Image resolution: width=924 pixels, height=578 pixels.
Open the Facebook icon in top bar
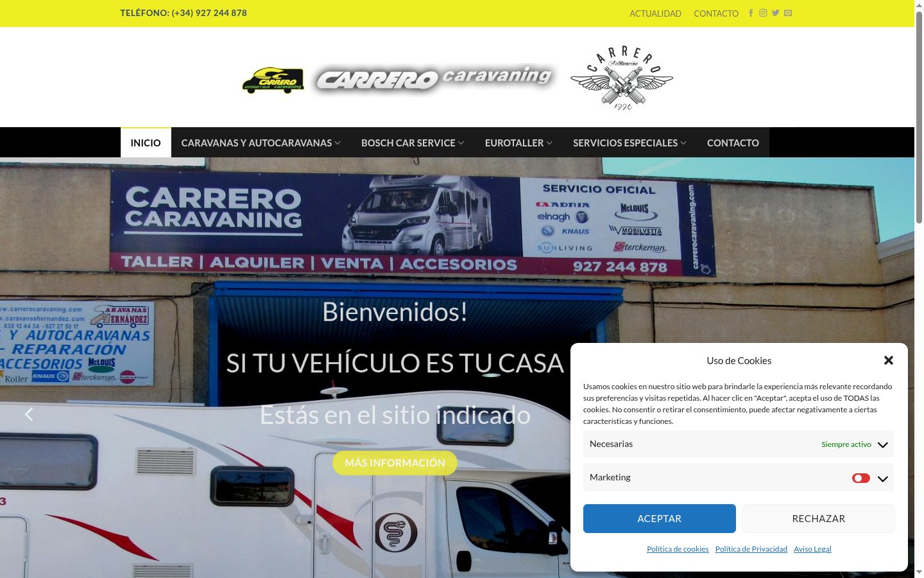751,13
